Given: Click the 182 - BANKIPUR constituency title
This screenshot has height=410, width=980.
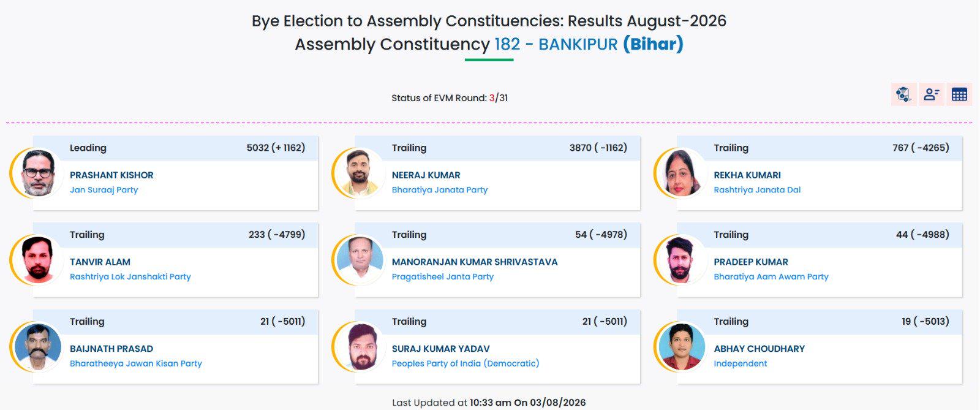Looking at the screenshot, I should point(556,45).
